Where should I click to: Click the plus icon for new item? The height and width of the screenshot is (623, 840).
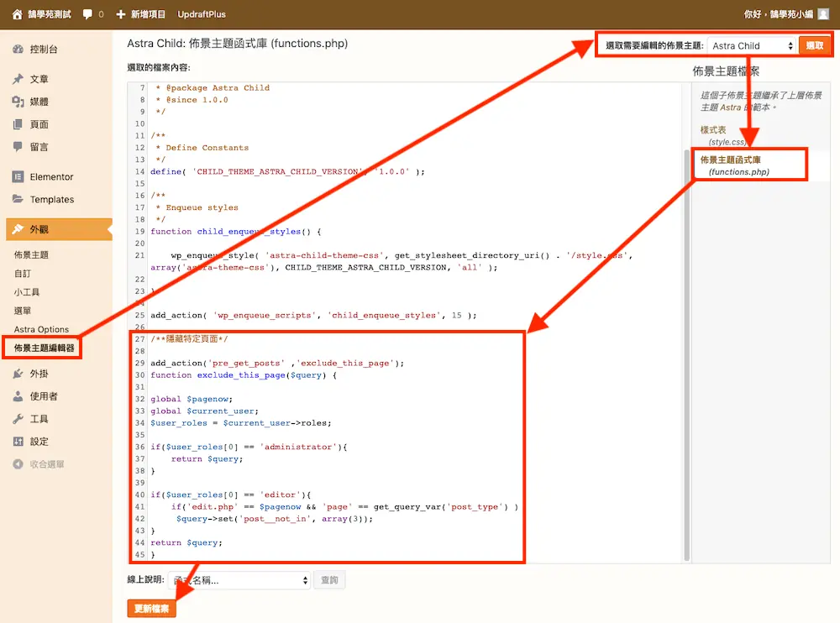pyautogui.click(x=120, y=14)
